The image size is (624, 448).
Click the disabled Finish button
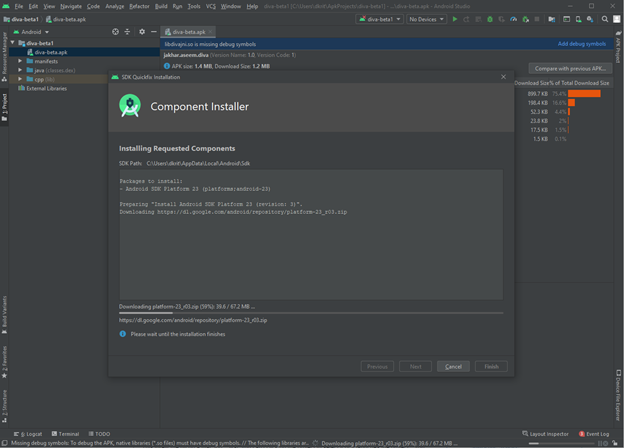(x=491, y=366)
